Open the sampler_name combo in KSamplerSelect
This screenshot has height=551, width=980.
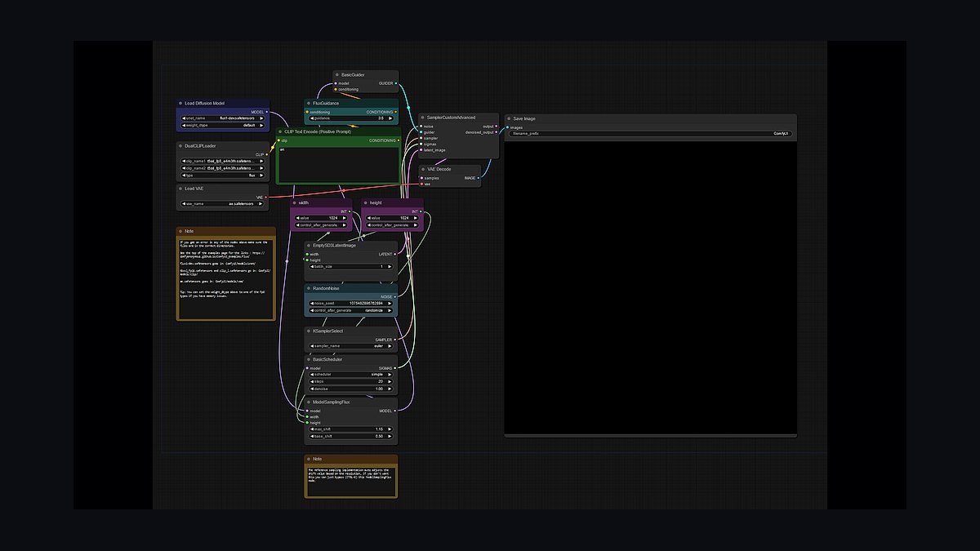point(351,345)
